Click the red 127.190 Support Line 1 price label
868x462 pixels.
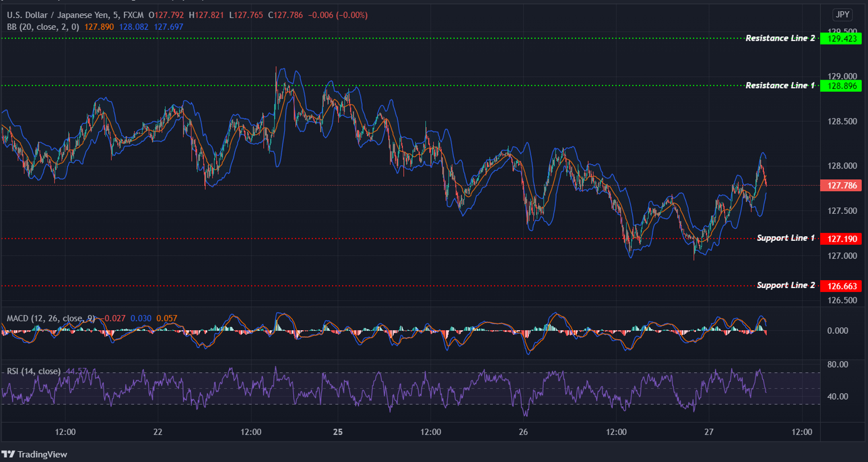pos(840,238)
